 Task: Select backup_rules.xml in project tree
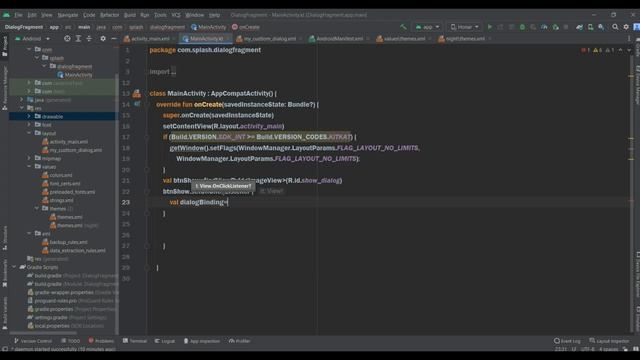[x=65, y=242]
